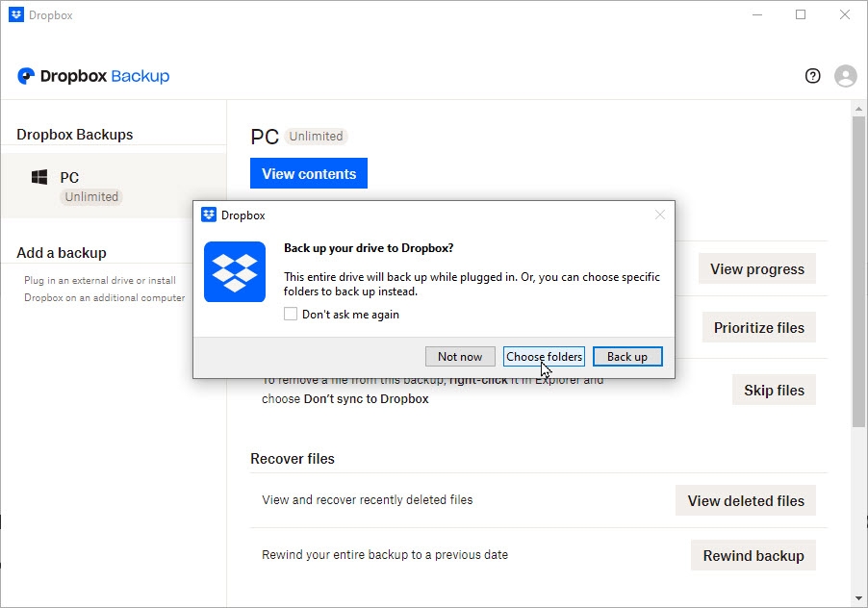Dismiss the prompt with Not now
The width and height of the screenshot is (868, 608).
coord(460,356)
